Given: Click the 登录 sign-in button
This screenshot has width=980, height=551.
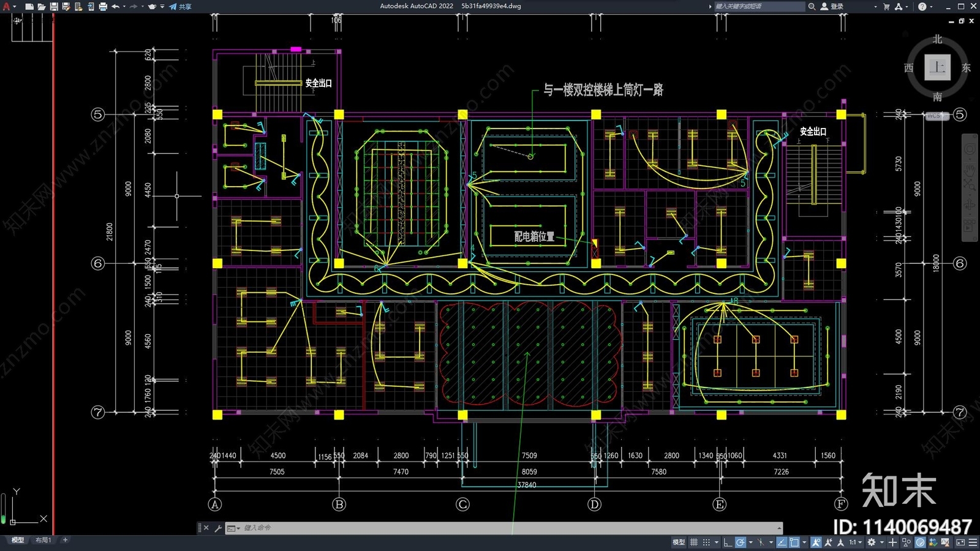Looking at the screenshot, I should pyautogui.click(x=832, y=6).
